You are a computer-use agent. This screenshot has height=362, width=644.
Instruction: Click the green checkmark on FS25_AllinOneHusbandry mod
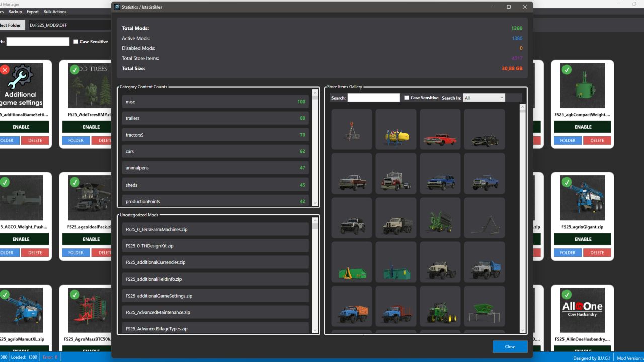click(568, 294)
